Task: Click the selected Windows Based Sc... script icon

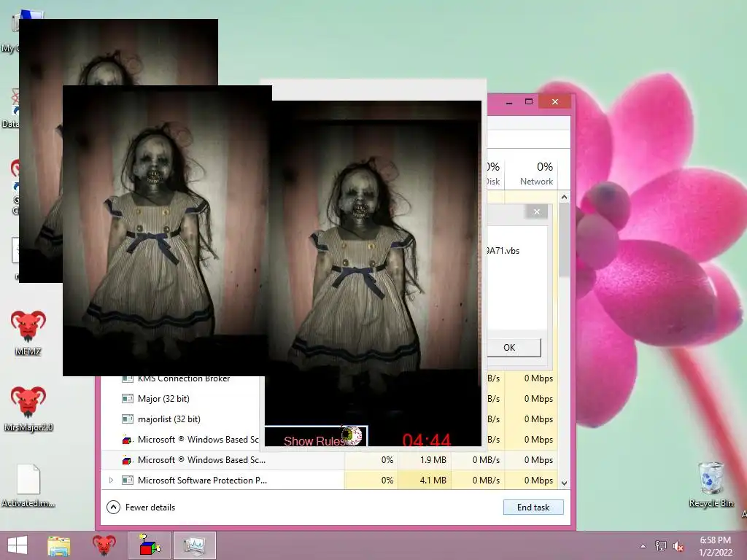Action: click(127, 460)
